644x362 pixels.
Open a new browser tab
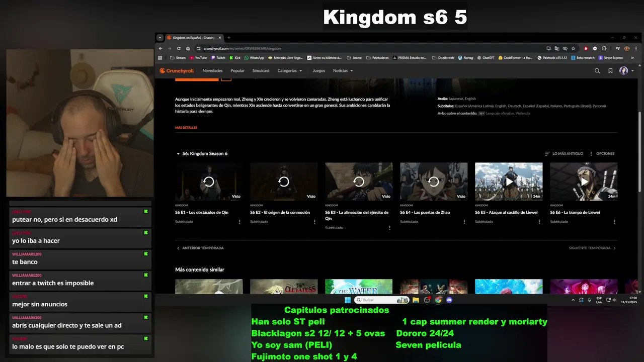[x=228, y=38]
